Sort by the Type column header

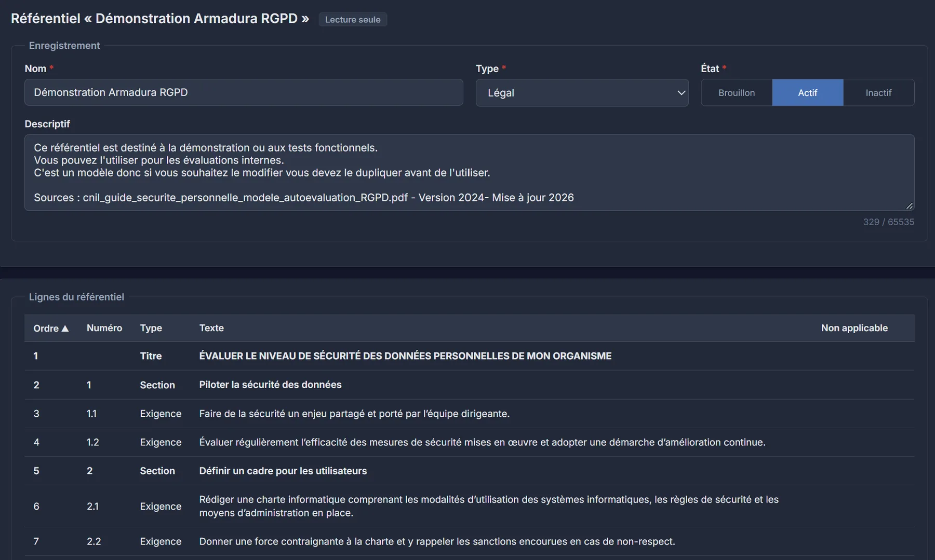151,328
